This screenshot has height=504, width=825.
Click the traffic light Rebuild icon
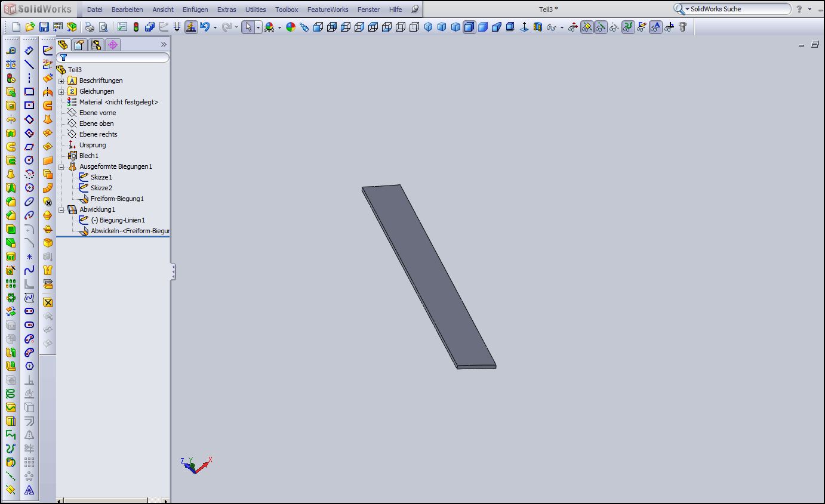[136, 27]
